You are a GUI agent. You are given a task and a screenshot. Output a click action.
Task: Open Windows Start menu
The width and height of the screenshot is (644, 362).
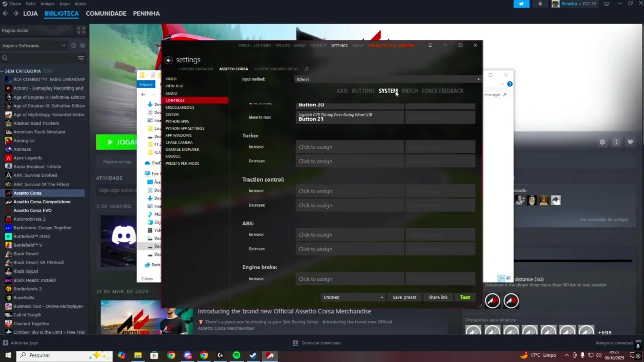[8, 355]
